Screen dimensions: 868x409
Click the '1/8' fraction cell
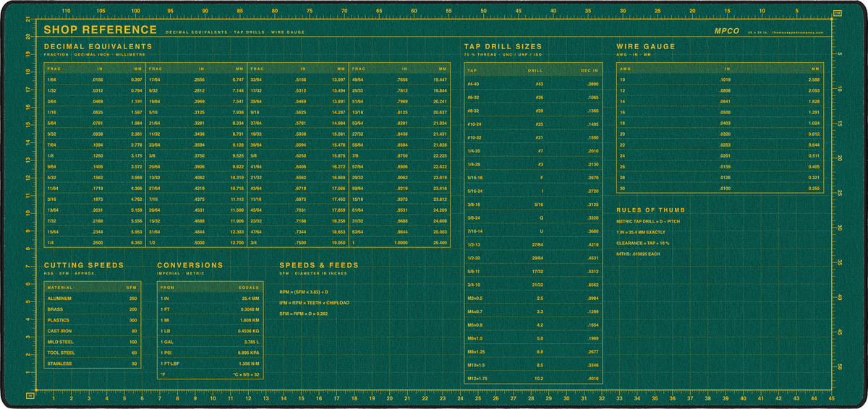point(51,156)
